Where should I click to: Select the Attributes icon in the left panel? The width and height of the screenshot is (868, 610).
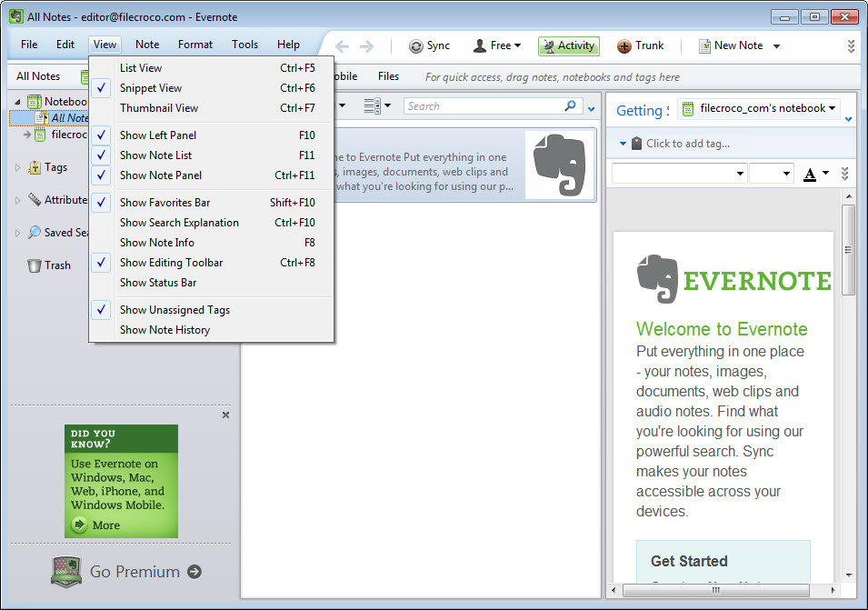click(35, 200)
